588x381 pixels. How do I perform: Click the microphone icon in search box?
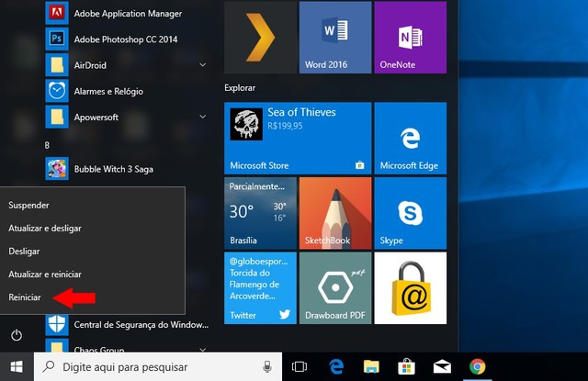[267, 366]
